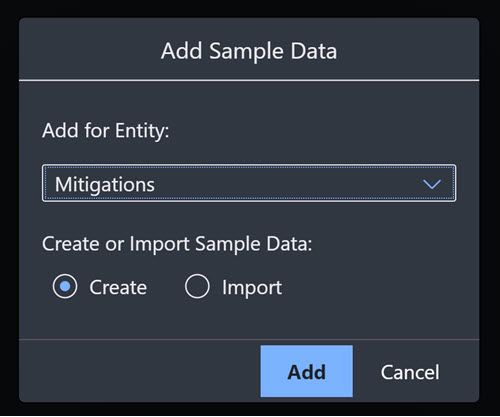Click the "Create or Import Sample Data:" label

coord(177,244)
